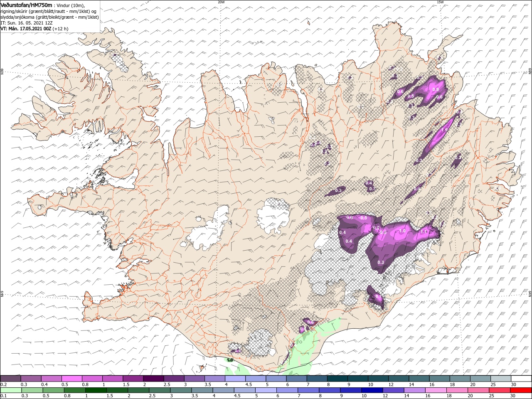Click the 'slydda/snjókoma (grátt/bleikt/grænt' header line

49,17
